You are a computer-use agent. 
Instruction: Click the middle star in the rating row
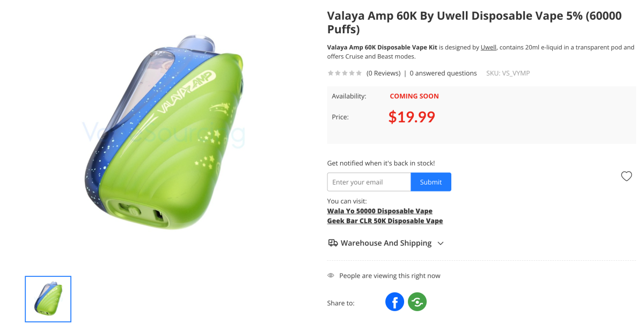pyautogui.click(x=344, y=72)
